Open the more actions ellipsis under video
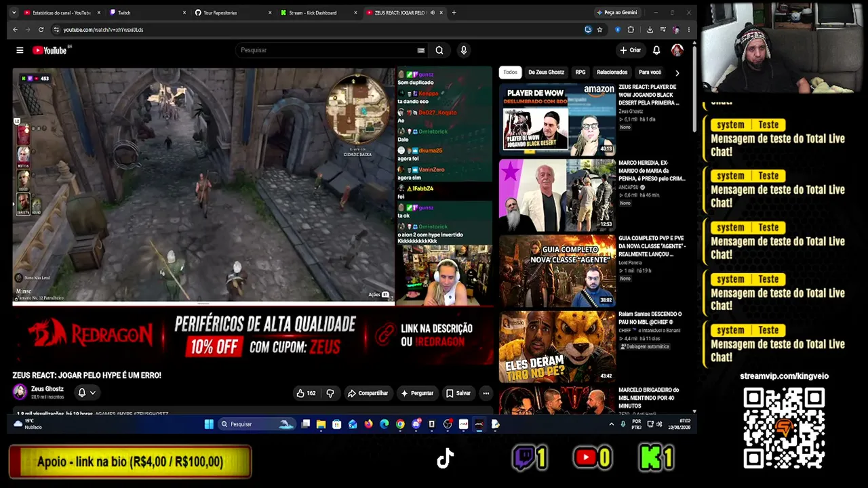Viewport: 868px width, 488px height. (486, 393)
